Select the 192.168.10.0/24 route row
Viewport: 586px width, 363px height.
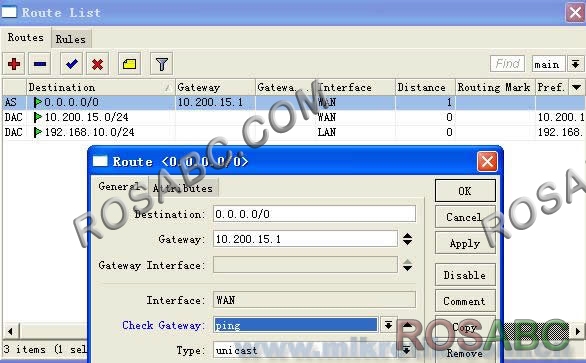pyautogui.click(x=293, y=132)
